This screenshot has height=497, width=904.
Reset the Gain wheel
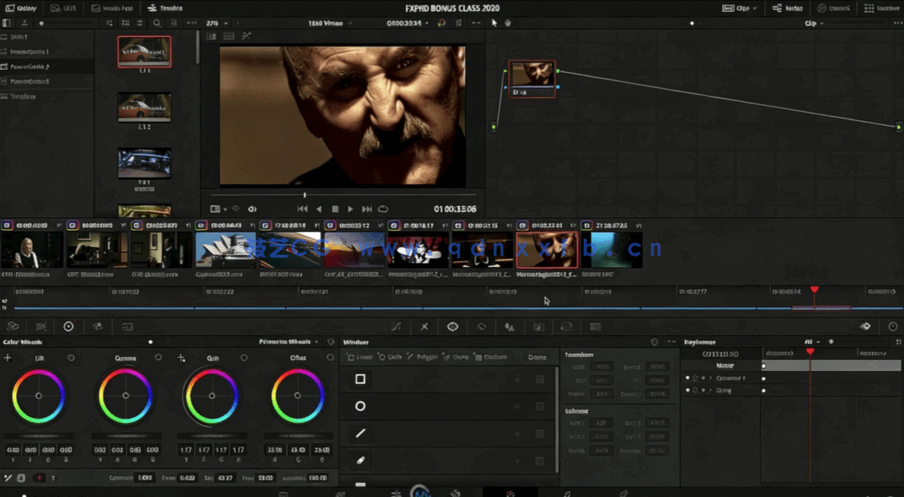(x=244, y=358)
